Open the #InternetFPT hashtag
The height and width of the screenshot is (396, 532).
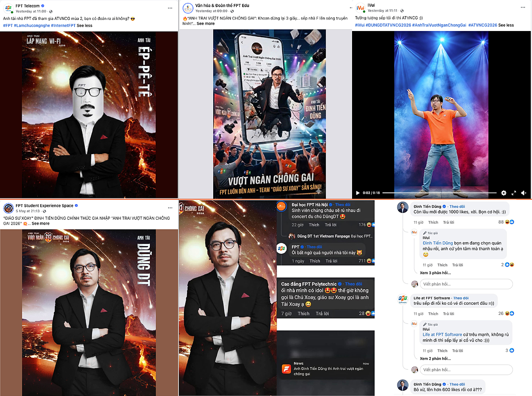click(x=63, y=26)
